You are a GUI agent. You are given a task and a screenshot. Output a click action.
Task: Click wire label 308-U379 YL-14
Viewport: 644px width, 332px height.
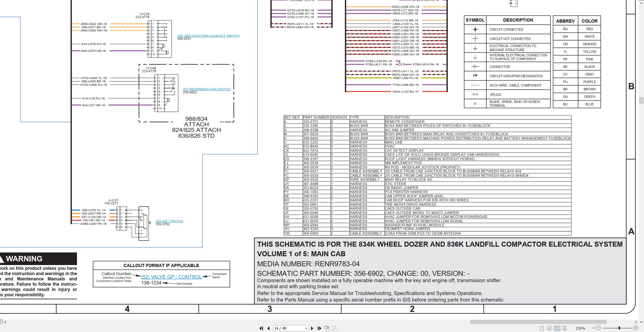(x=94, y=210)
